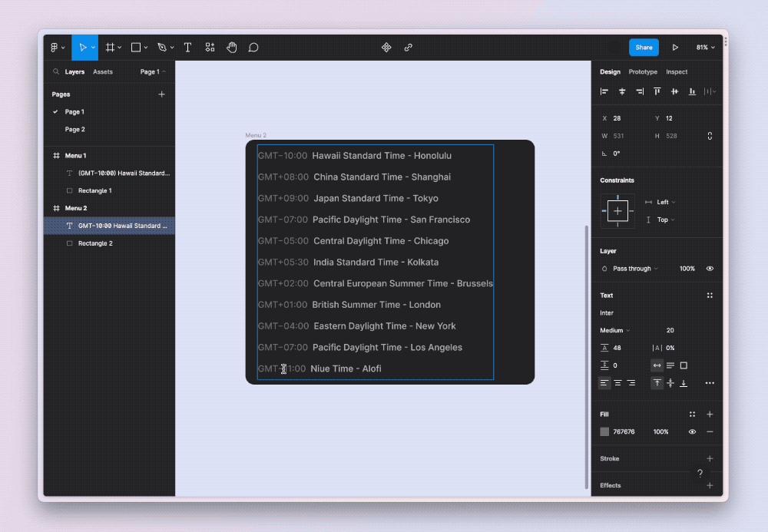Select the Hand tool
Image resolution: width=768 pixels, height=532 pixels.
coord(231,48)
